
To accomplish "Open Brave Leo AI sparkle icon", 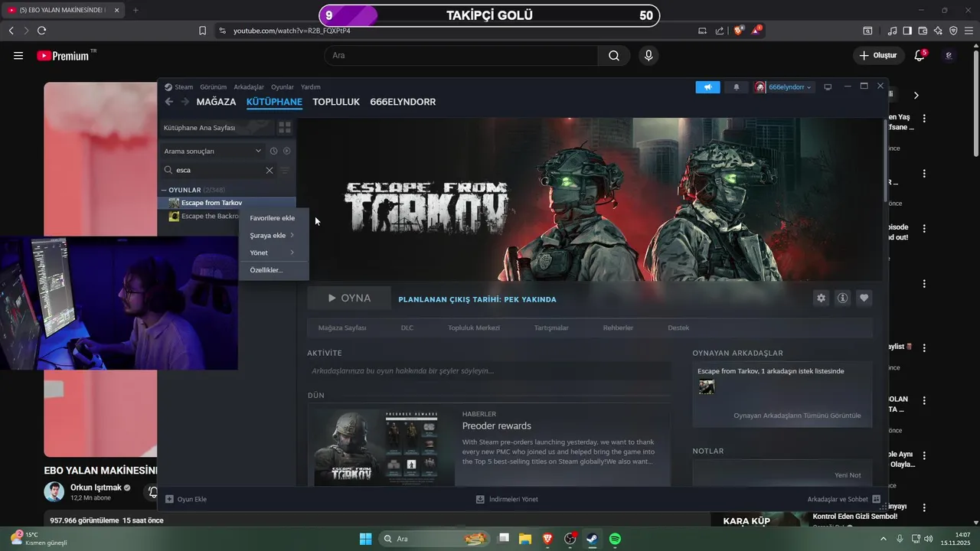I will 938,31.
